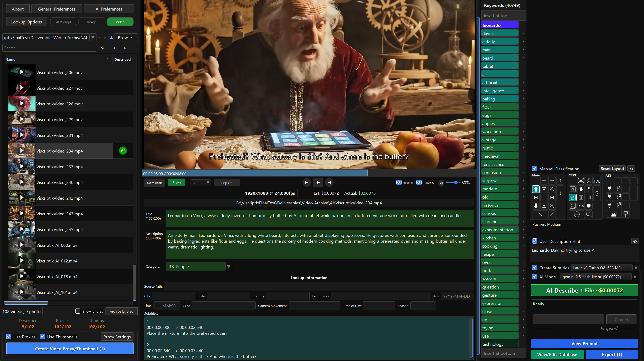Switch to the Image tab

pos(92,22)
